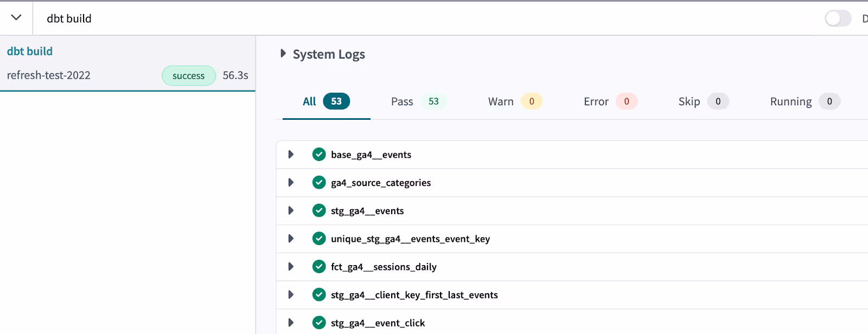The width and height of the screenshot is (868, 334).
Task: Click the System Logs heading
Action: [x=329, y=54]
